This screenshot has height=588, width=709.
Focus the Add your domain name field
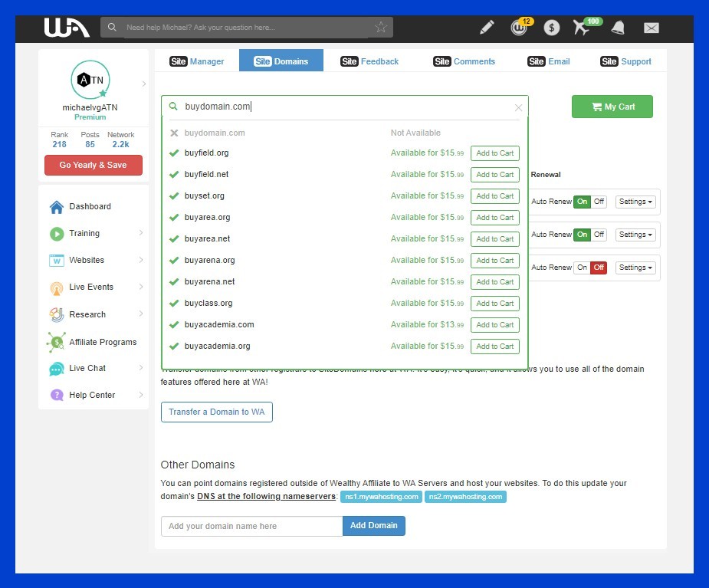(252, 526)
